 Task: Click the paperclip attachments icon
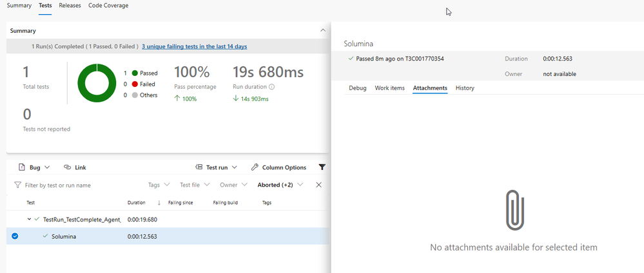coord(514,209)
